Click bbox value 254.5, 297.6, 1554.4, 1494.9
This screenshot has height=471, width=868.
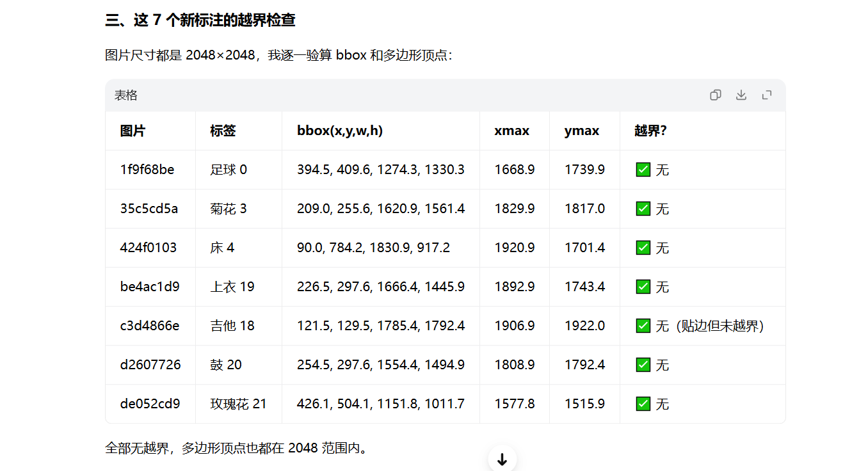tap(381, 365)
